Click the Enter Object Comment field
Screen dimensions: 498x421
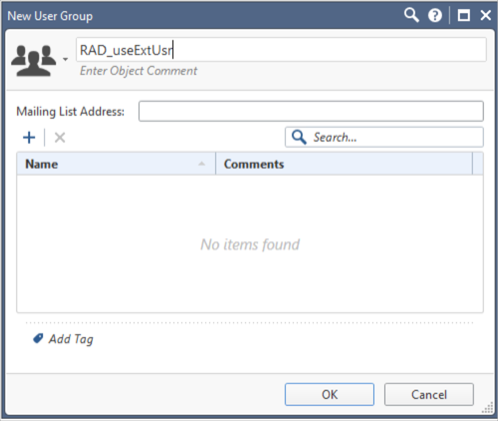[x=138, y=71]
